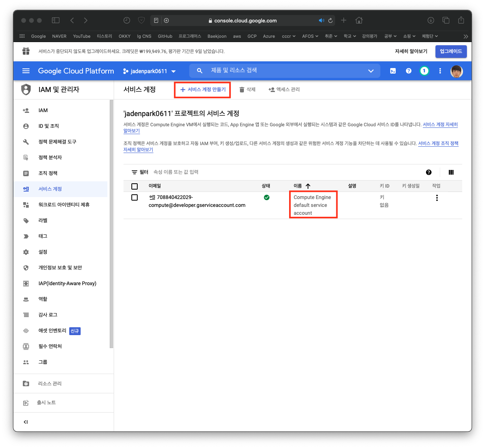This screenshot has width=485, height=448.
Task: Open the main navigation hamburger menu
Action: (x=26, y=71)
